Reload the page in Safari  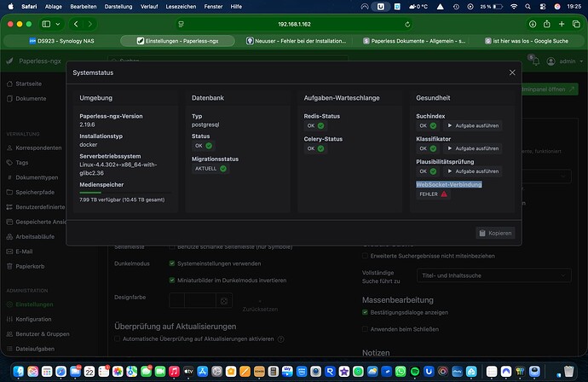point(407,25)
